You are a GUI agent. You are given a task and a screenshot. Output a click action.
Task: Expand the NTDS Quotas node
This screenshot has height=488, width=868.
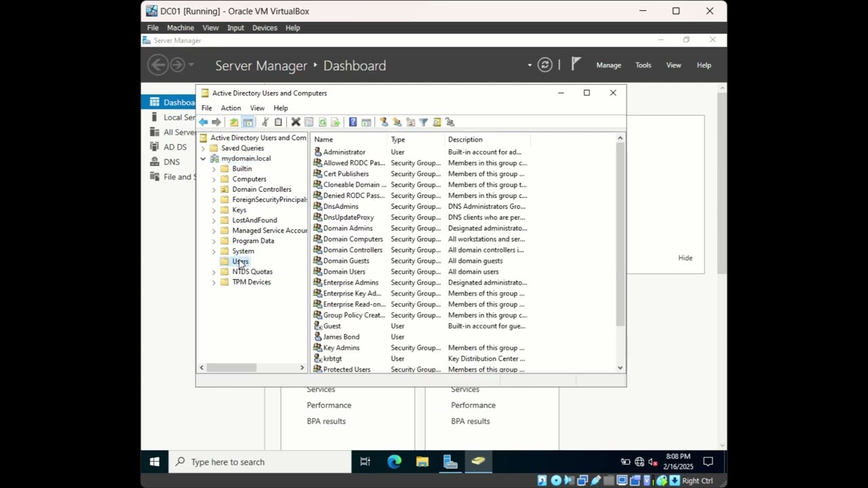coord(214,272)
